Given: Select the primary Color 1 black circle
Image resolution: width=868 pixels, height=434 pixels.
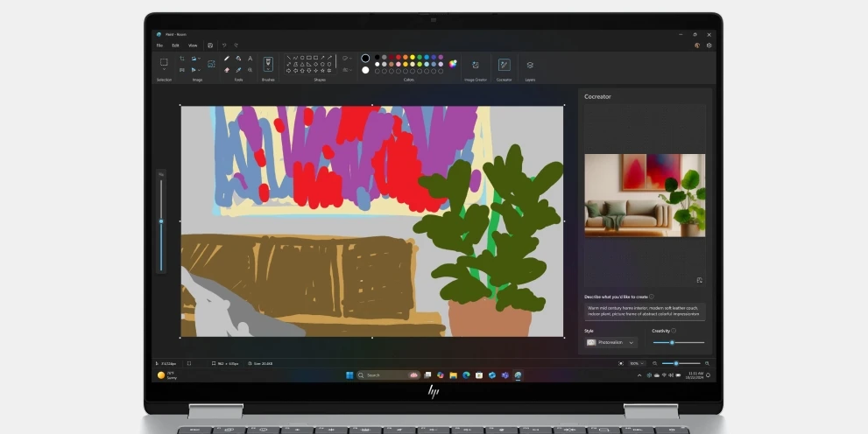Looking at the screenshot, I should [x=365, y=58].
